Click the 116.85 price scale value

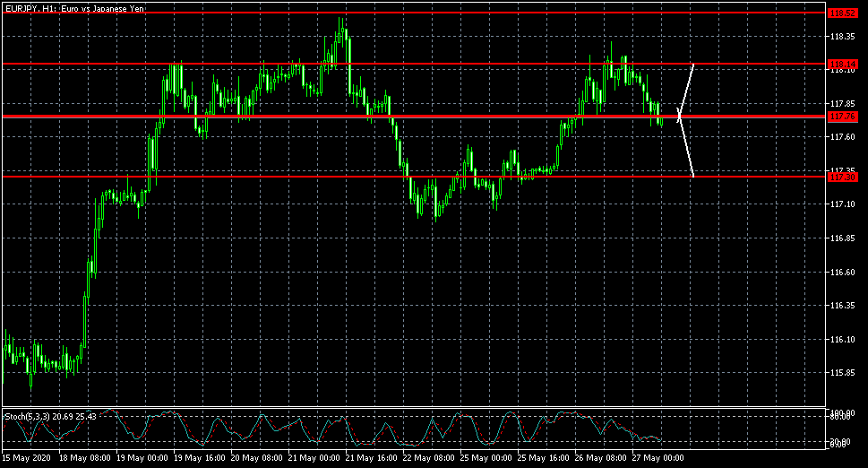click(x=843, y=238)
